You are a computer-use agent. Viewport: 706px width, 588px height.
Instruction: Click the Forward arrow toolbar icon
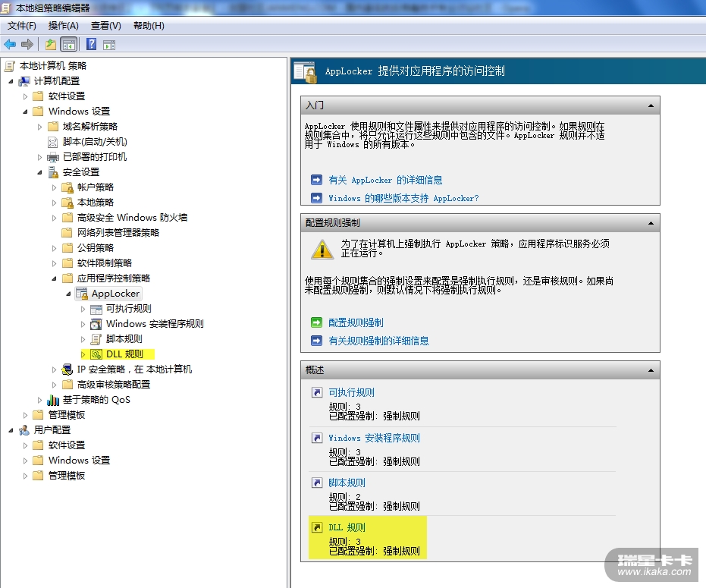27,44
